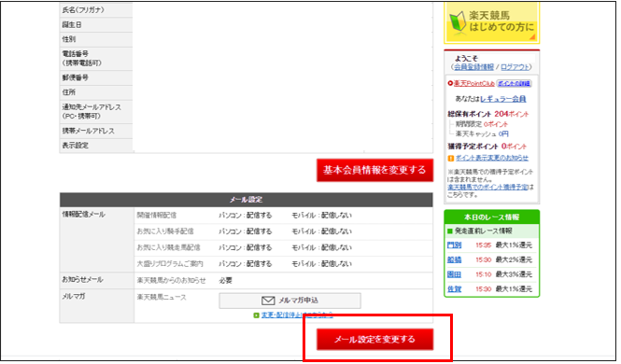621x364 pixels.
Task: Click 園田 start time 15:10
Action: point(483,274)
